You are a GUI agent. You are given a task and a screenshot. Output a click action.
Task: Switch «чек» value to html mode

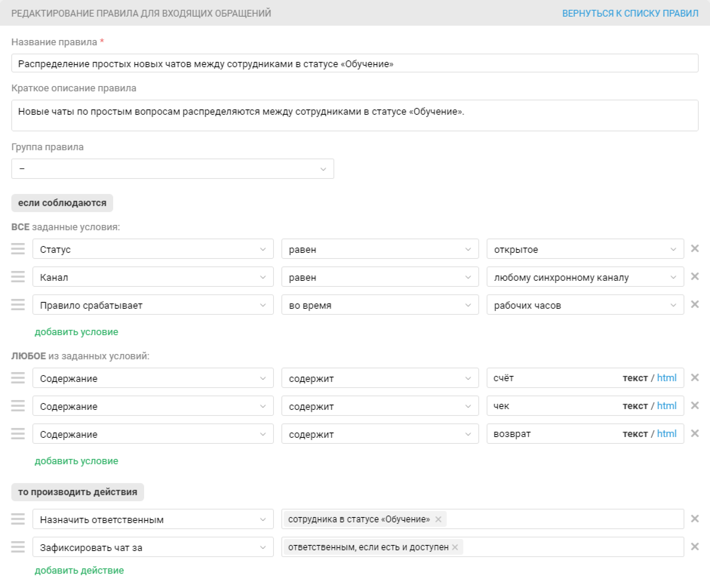click(x=667, y=406)
